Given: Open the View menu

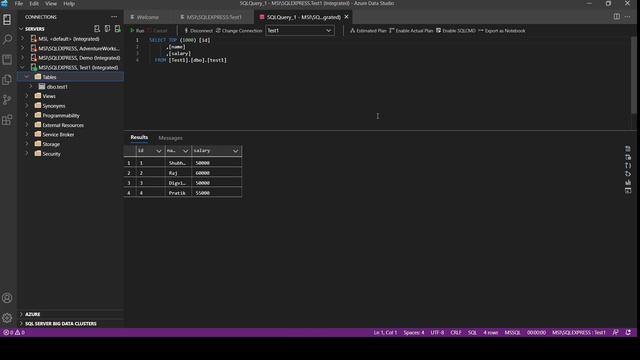Looking at the screenshot, I should [x=51, y=4].
